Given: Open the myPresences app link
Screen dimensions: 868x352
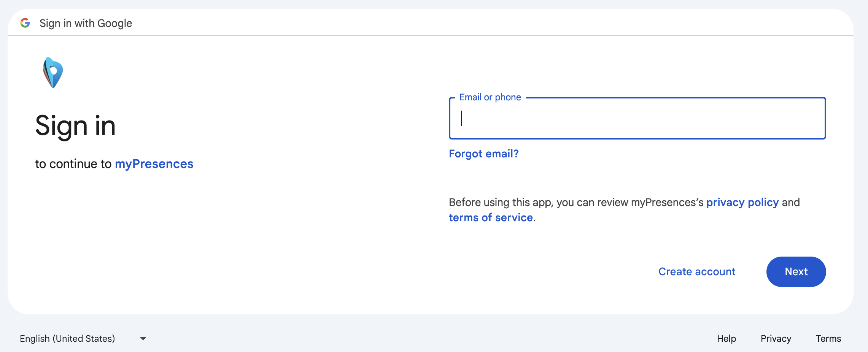Looking at the screenshot, I should pos(154,164).
